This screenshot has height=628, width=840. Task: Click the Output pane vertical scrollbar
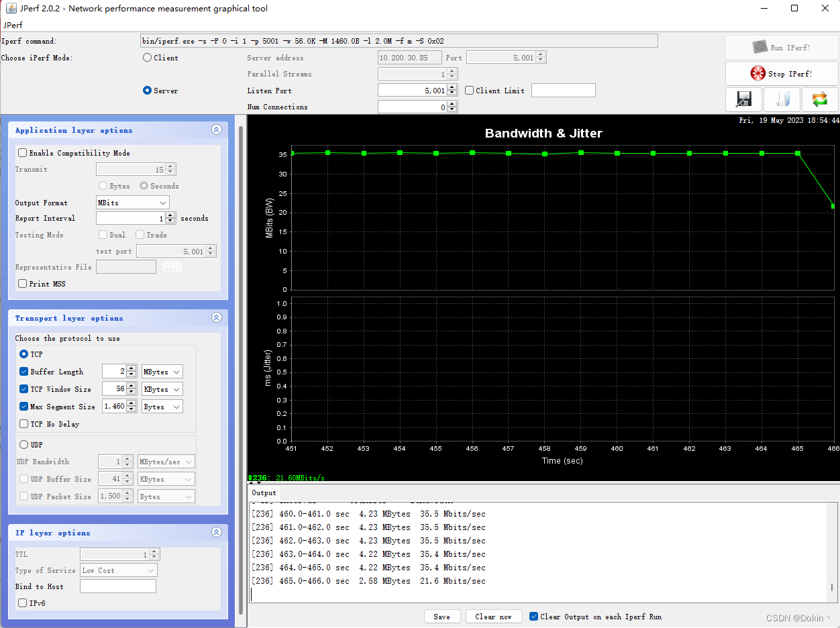832,587
